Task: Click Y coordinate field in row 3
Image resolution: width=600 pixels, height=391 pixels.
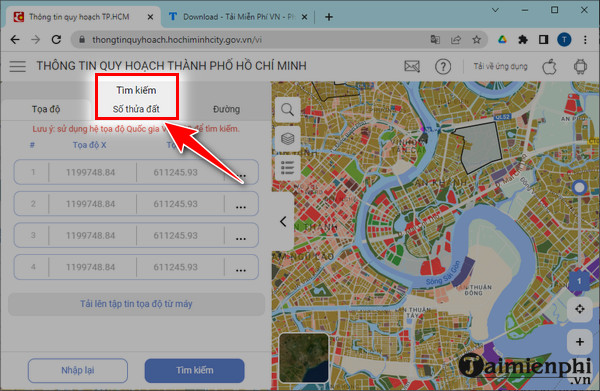Action: [176, 235]
